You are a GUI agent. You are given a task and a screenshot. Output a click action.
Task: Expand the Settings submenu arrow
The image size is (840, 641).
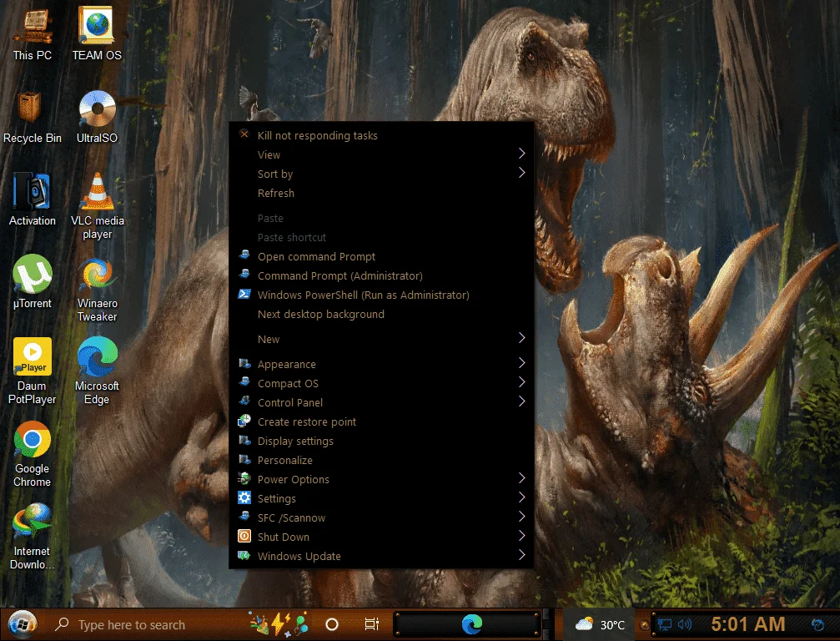point(522,498)
